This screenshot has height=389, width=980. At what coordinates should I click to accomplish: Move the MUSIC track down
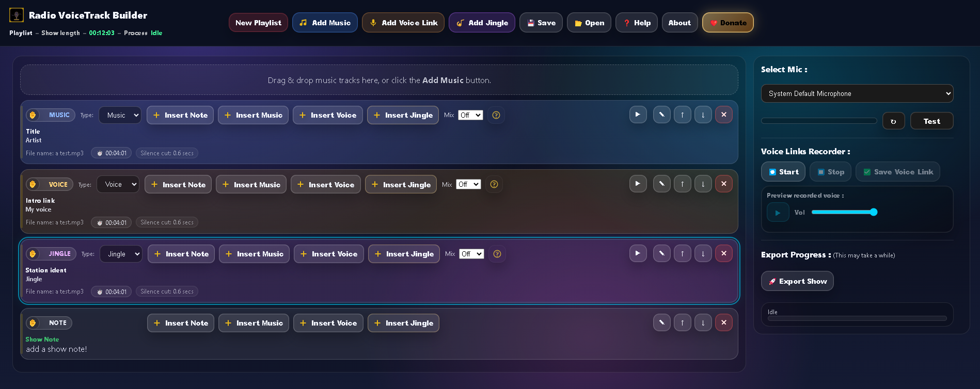[703, 115]
